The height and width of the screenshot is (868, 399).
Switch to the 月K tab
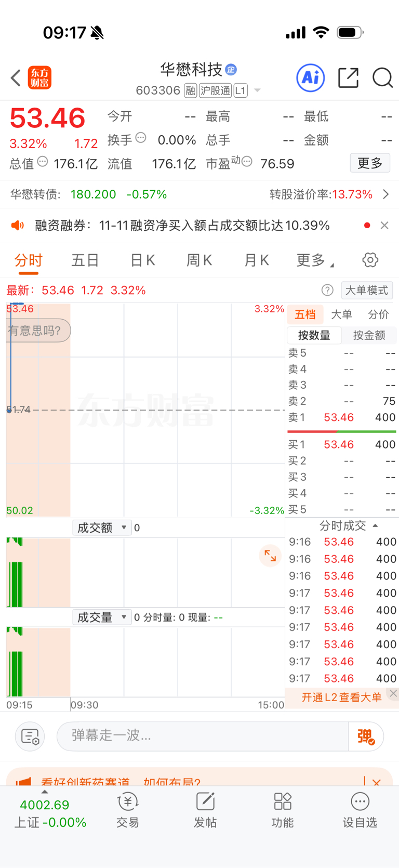(257, 260)
